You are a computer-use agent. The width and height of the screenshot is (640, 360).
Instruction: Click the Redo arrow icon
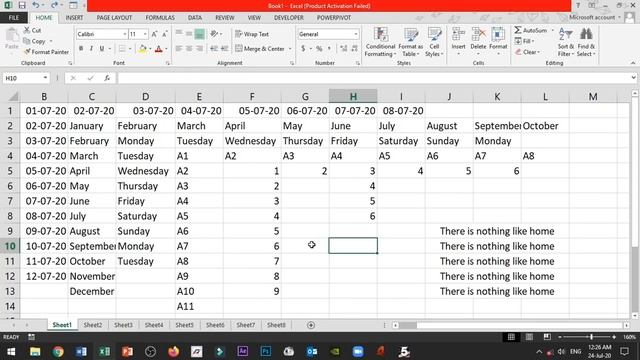54,5
